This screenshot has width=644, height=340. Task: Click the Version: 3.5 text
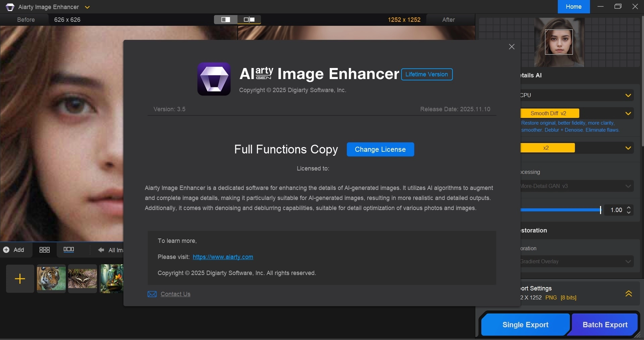point(169,109)
